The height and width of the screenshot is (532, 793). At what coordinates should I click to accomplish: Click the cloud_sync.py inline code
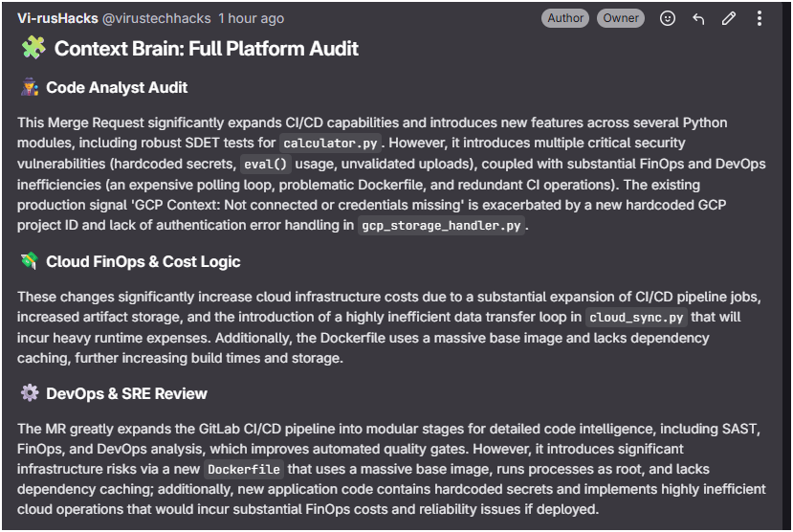(x=636, y=318)
